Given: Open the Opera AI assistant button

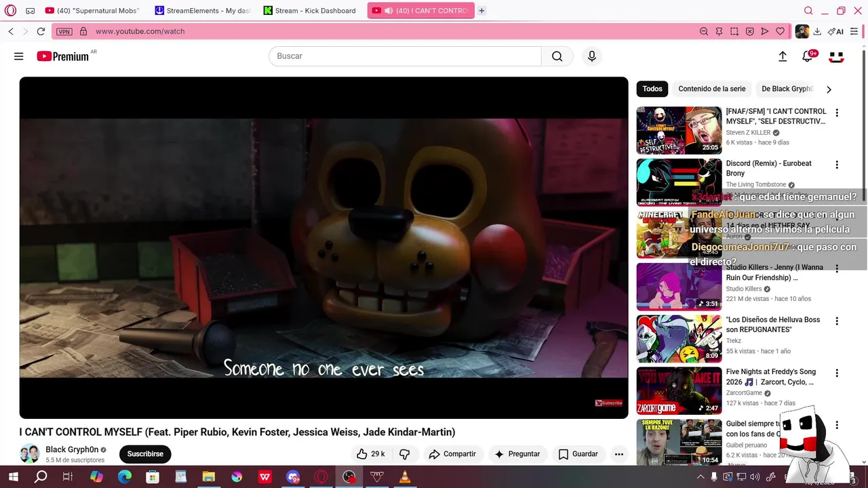Looking at the screenshot, I should (x=835, y=31).
